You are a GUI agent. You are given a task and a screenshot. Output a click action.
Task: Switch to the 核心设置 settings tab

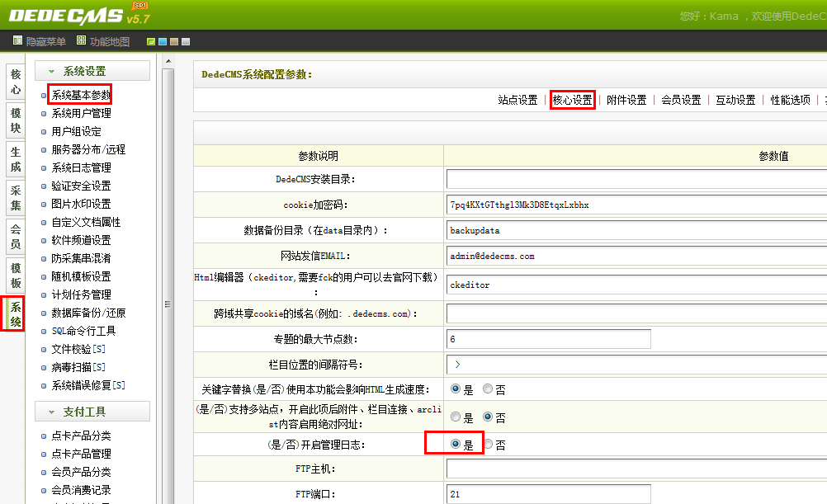(x=572, y=100)
